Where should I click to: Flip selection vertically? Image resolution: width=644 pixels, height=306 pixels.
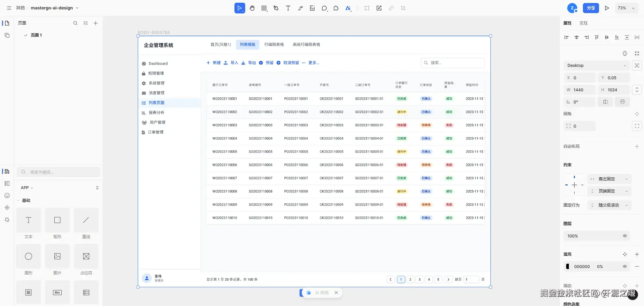tap(623, 102)
